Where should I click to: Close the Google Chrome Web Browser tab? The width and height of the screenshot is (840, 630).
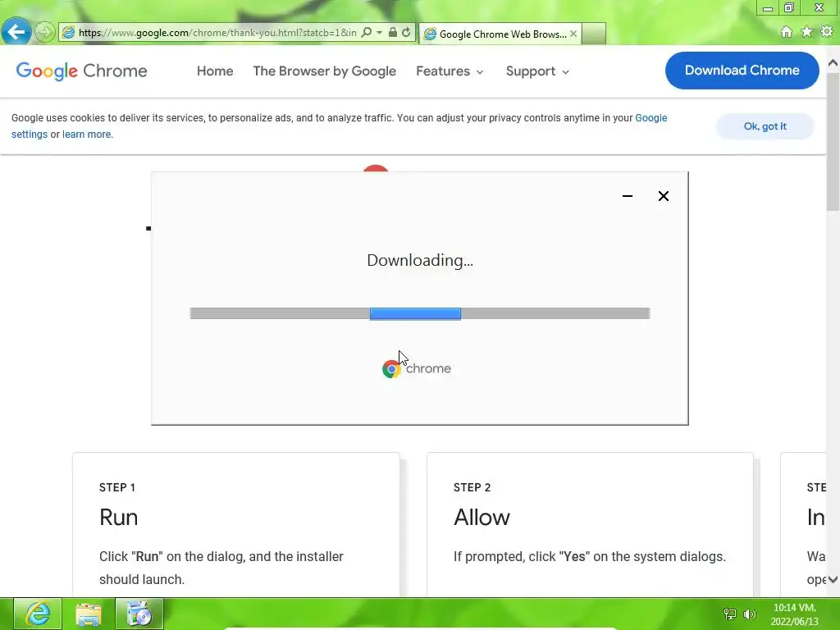[573, 34]
